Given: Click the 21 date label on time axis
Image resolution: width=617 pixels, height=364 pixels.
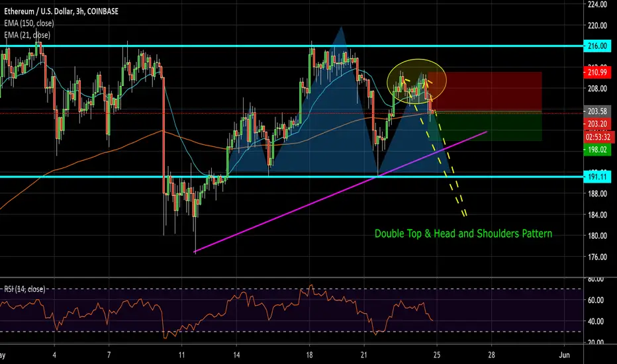Looking at the screenshot, I should coord(363,355).
